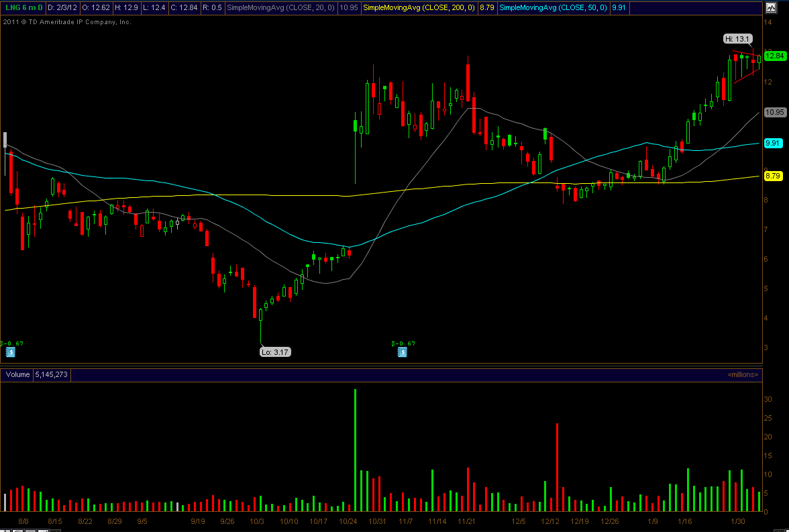This screenshot has height=532, width=789.
Task: Select SimpleMovingAvg (CLOSE, 20, 0) study label
Action: tap(280, 7)
